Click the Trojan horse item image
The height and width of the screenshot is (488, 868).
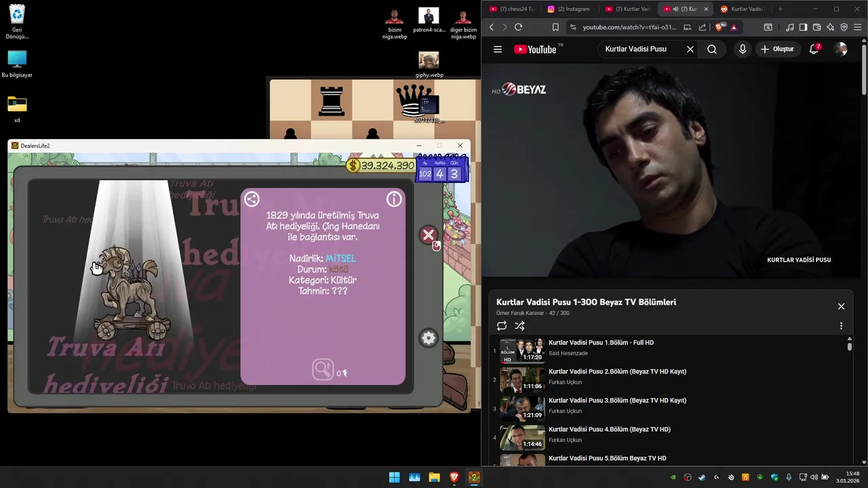pyautogui.click(x=132, y=293)
